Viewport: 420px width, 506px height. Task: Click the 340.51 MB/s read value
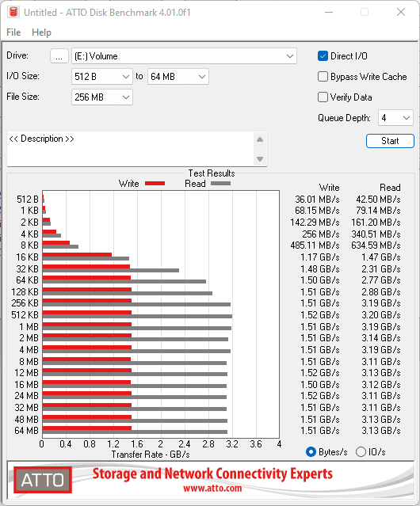[376, 234]
